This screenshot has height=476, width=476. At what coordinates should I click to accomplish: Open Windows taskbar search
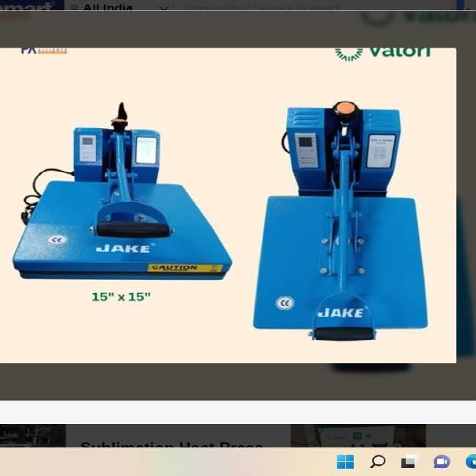click(x=377, y=461)
